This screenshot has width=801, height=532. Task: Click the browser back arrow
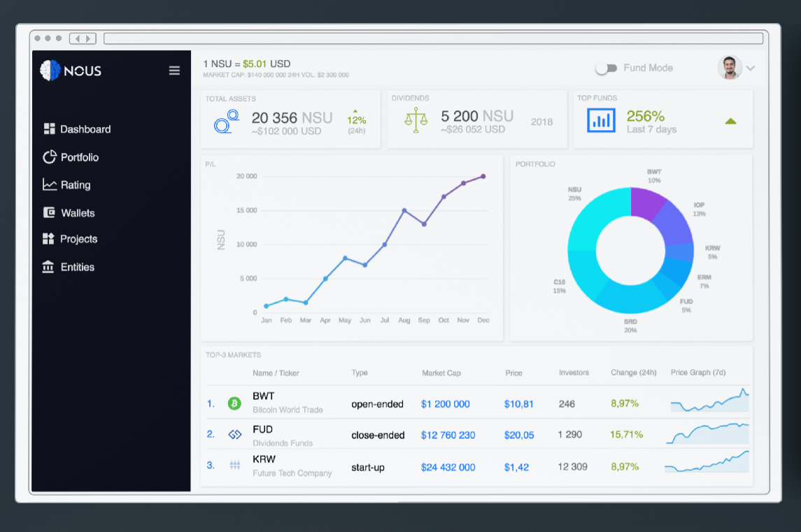tap(77, 38)
